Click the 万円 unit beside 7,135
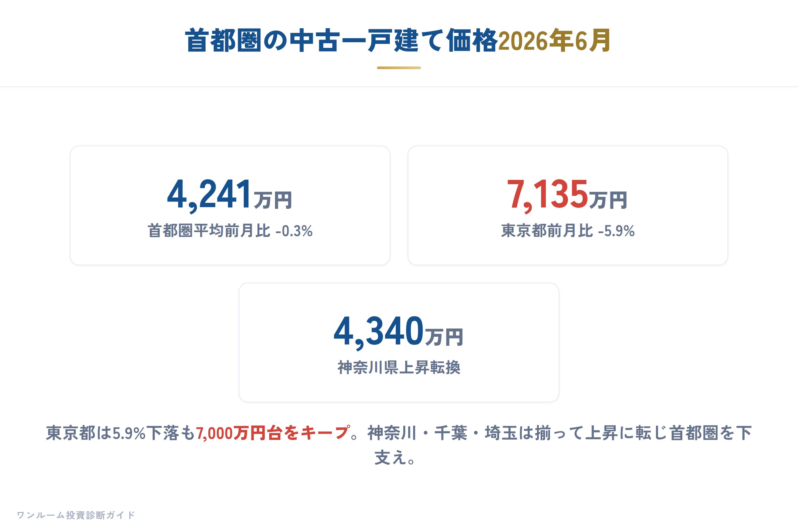The width and height of the screenshot is (798, 532). pos(608,200)
